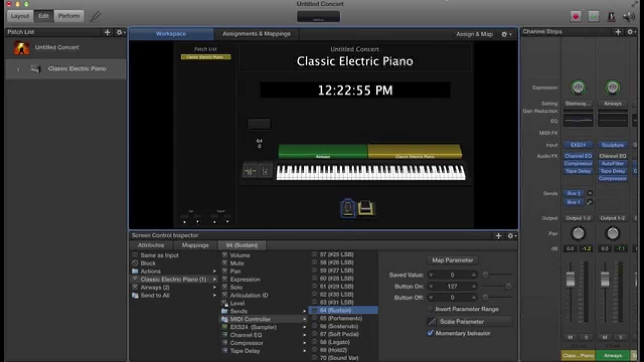644x362 pixels.
Task: Switch to Layout mode
Action: (x=20, y=16)
